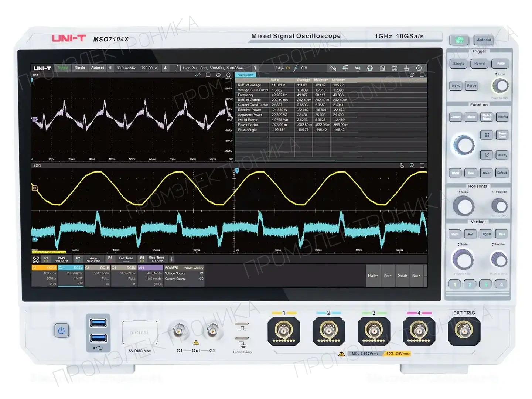
Task: Tap the touch hand icon on waveform window
Action: pos(402,166)
